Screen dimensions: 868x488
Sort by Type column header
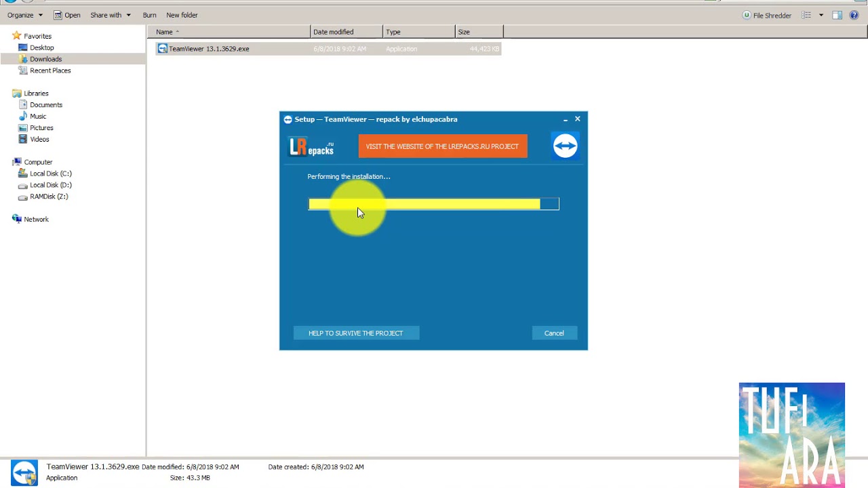point(419,32)
